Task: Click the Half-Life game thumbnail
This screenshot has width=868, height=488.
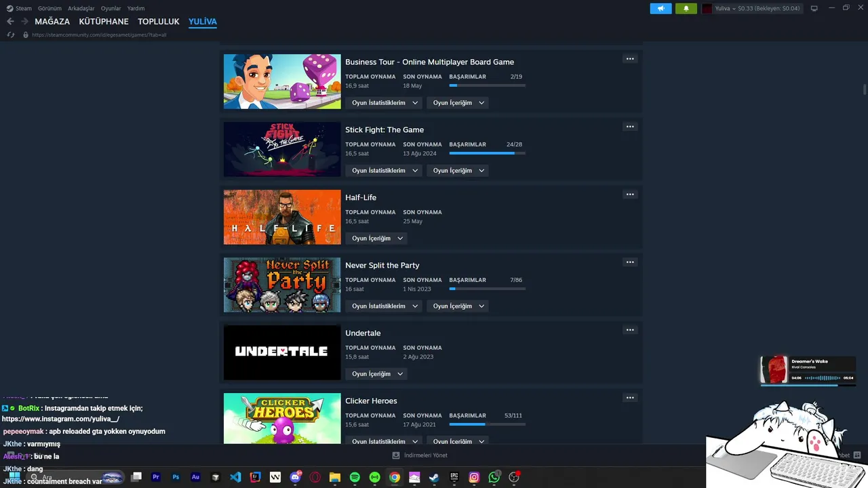Action: 282,217
